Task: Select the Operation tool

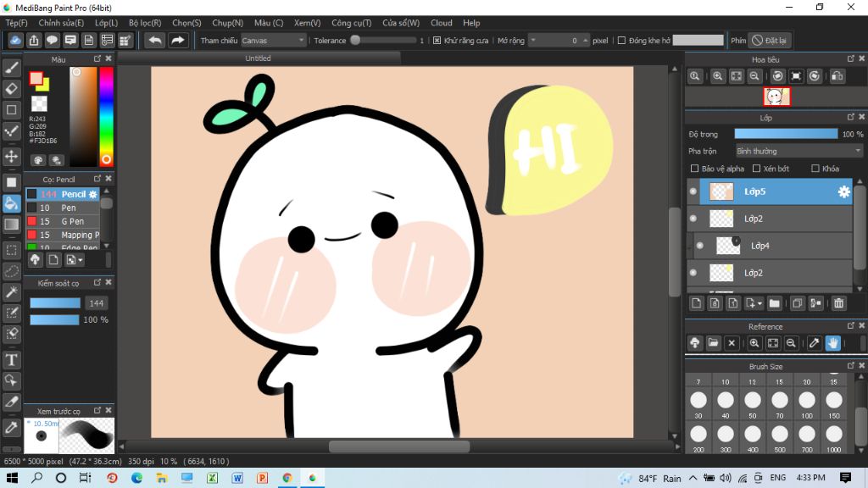Action: [x=12, y=380]
